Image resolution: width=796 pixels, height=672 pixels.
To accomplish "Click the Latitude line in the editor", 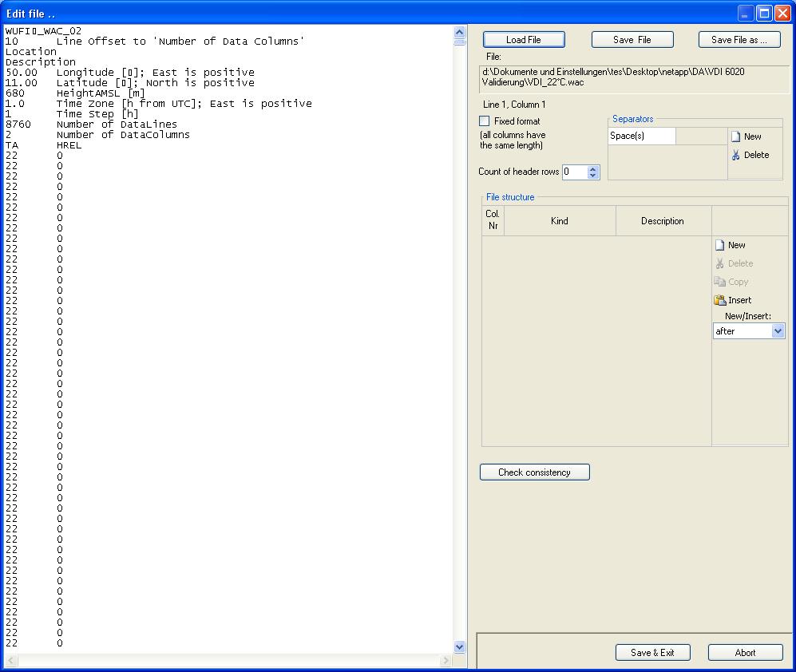I will point(130,83).
